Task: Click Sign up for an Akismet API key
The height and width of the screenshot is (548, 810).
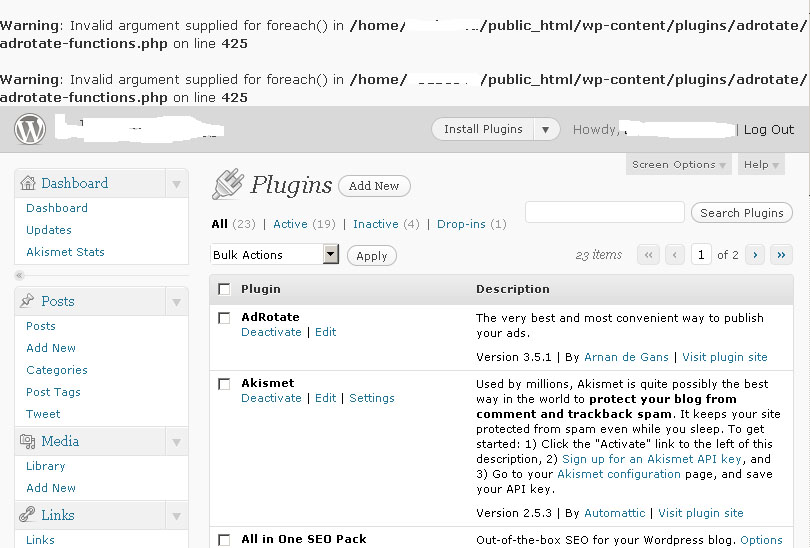Action: pyautogui.click(x=651, y=459)
